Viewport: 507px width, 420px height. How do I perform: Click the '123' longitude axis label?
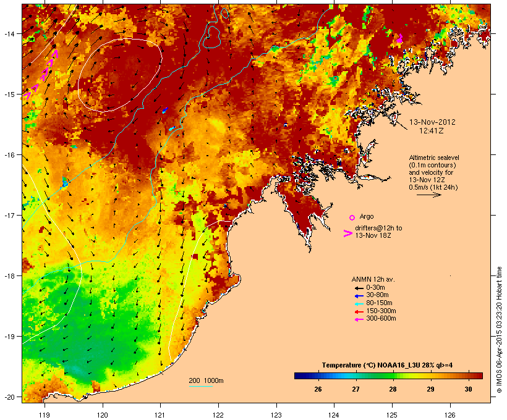click(x=276, y=415)
